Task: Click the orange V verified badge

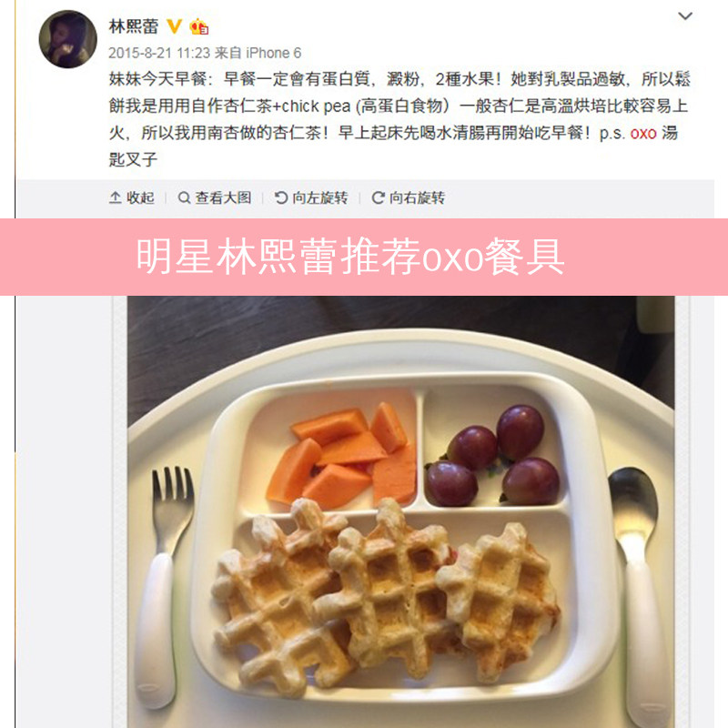Action: tap(174, 26)
